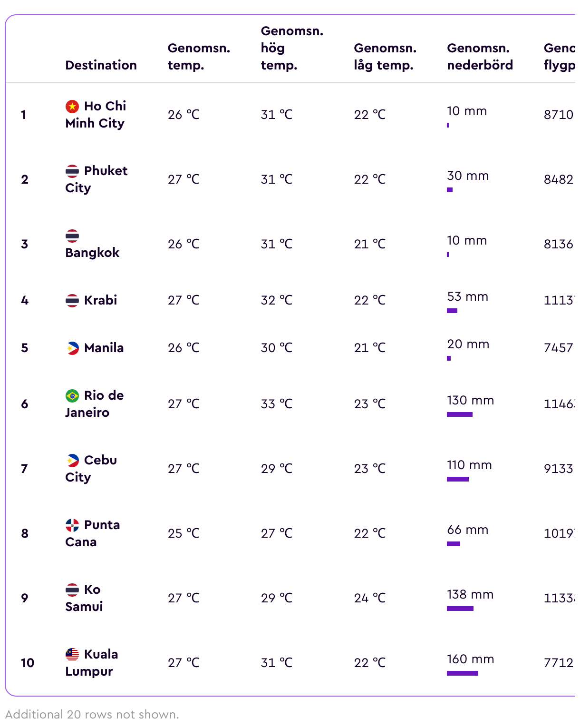Screen dimensions: 580x728
Task: Sort by the Destination column header
Action: pyautogui.click(x=101, y=65)
